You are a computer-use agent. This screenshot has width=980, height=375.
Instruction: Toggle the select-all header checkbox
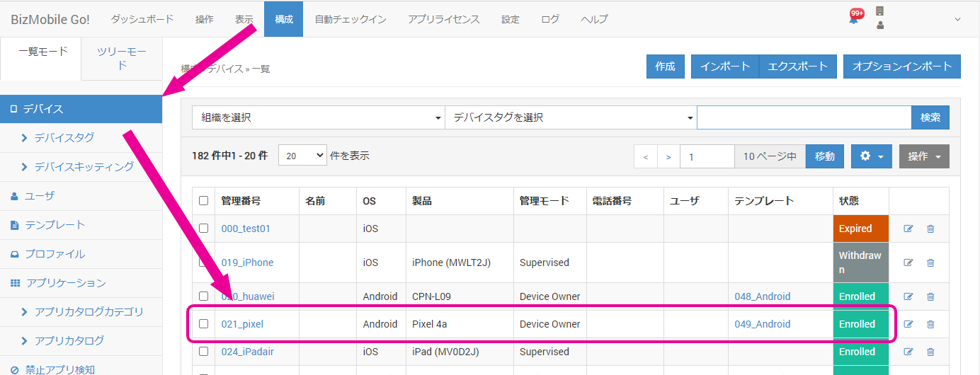tap(204, 201)
